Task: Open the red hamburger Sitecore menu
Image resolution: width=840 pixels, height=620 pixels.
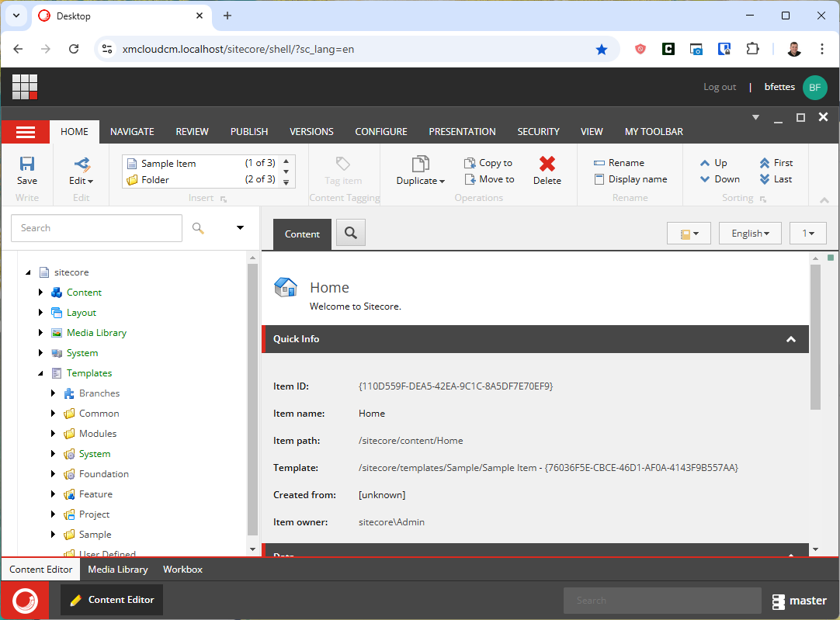Action: [25, 132]
